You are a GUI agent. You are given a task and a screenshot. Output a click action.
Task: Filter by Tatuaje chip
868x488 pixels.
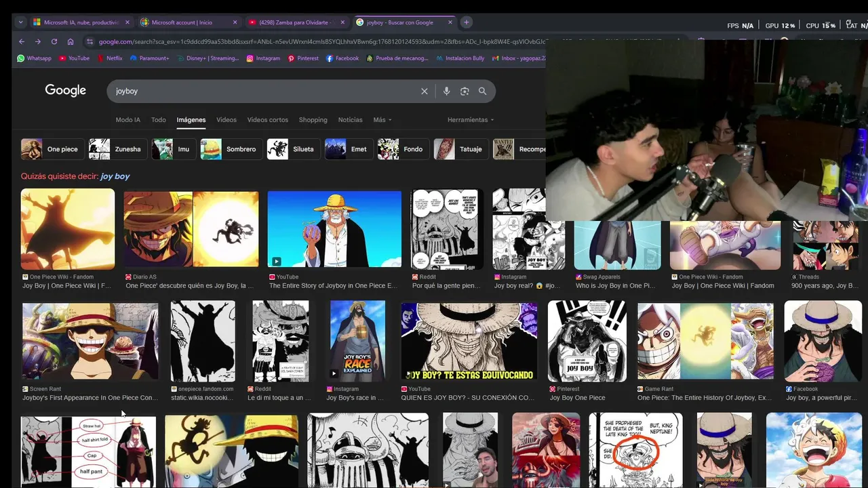[460, 149]
